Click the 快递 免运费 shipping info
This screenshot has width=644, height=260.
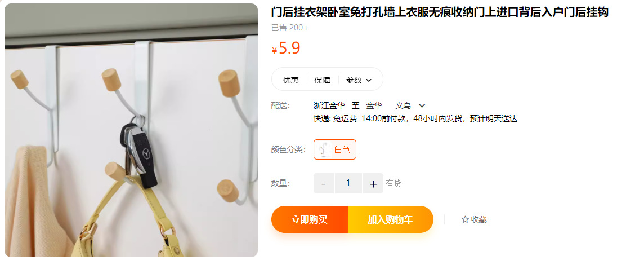point(335,119)
